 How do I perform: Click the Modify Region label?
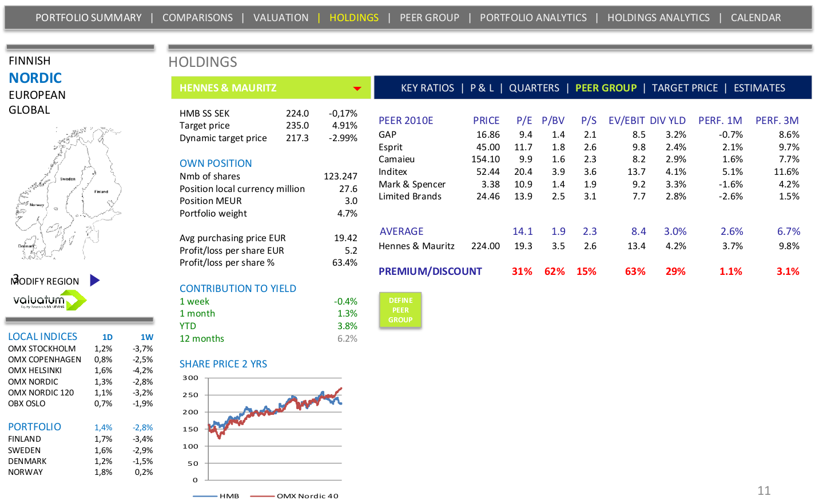45,281
